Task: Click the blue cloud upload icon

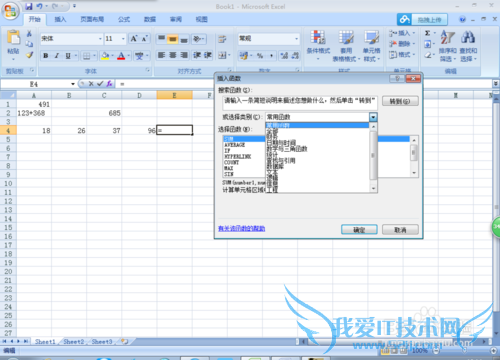Action: point(404,19)
